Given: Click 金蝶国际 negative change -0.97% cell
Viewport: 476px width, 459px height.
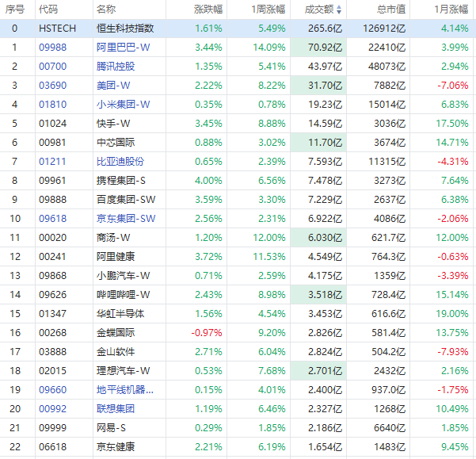Looking at the screenshot, I should [207, 332].
